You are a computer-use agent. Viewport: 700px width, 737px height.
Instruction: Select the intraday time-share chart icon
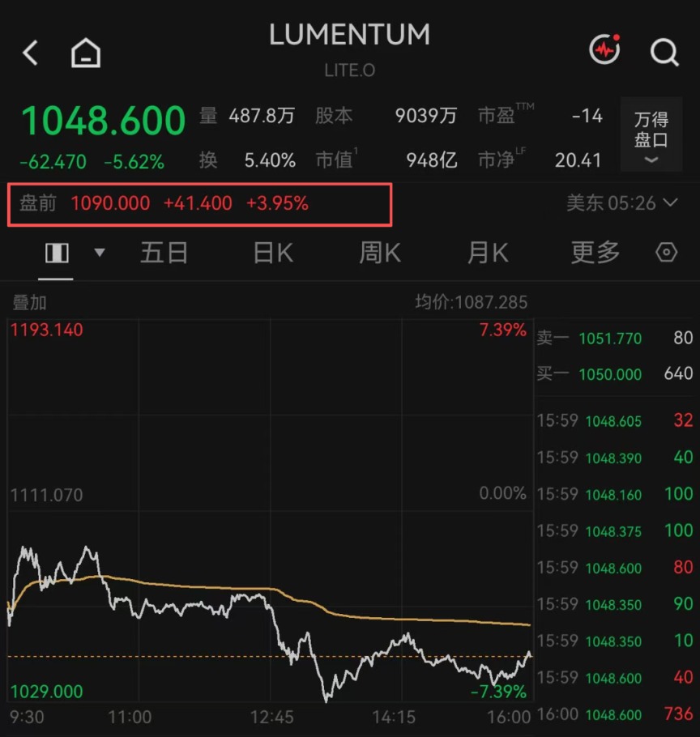(x=57, y=253)
